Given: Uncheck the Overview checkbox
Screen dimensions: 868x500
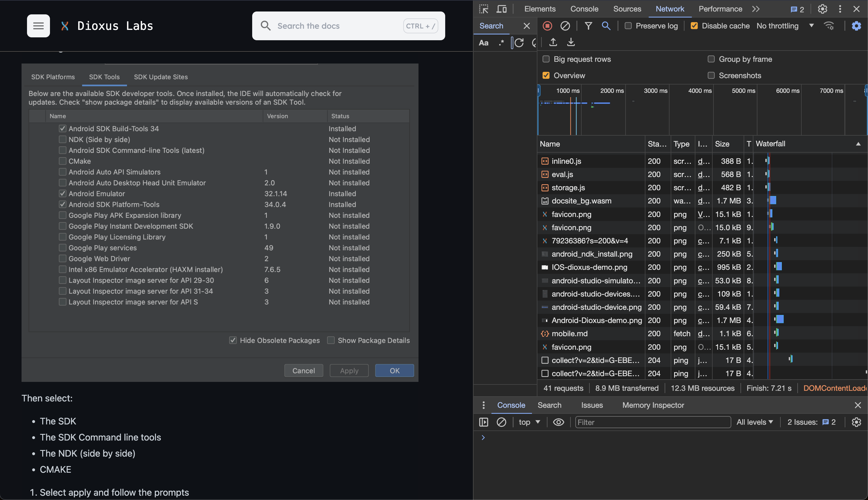Looking at the screenshot, I should tap(546, 75).
